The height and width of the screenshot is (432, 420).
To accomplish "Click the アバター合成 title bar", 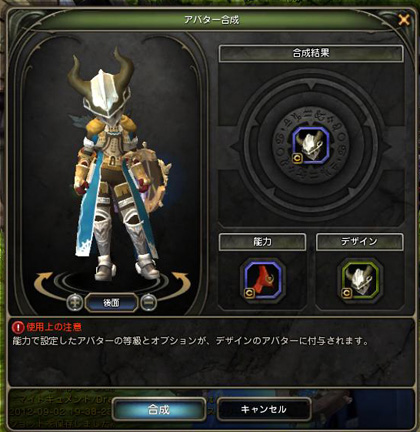I will 212,20.
